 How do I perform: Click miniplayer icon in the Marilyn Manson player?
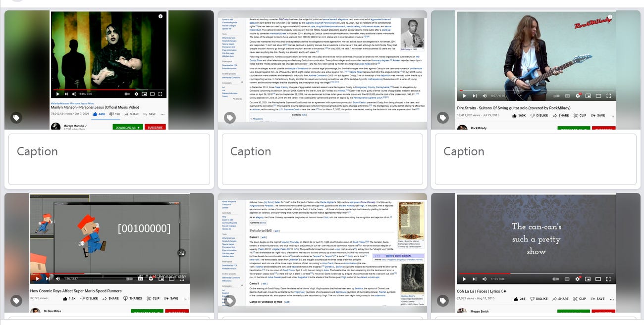pyautogui.click(x=144, y=94)
